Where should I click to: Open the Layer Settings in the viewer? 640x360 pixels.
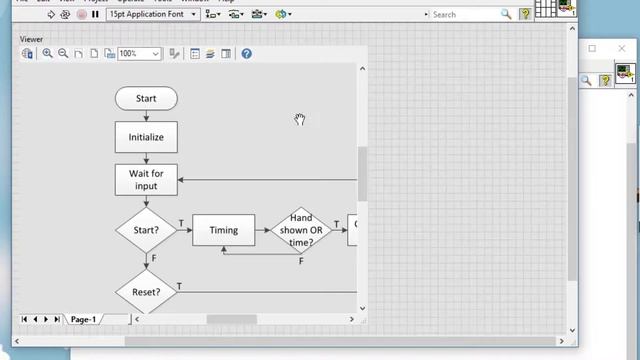(x=210, y=53)
